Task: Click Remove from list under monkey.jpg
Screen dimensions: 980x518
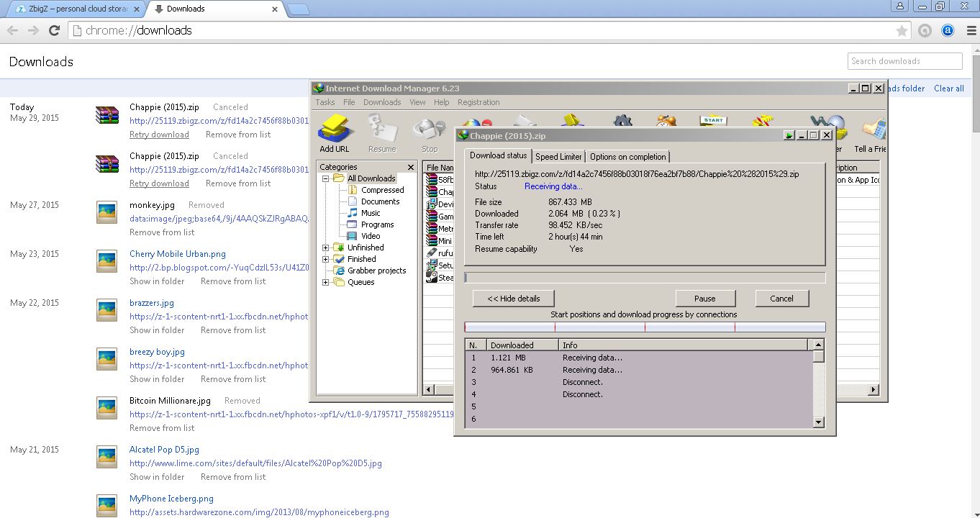Action: (162, 232)
